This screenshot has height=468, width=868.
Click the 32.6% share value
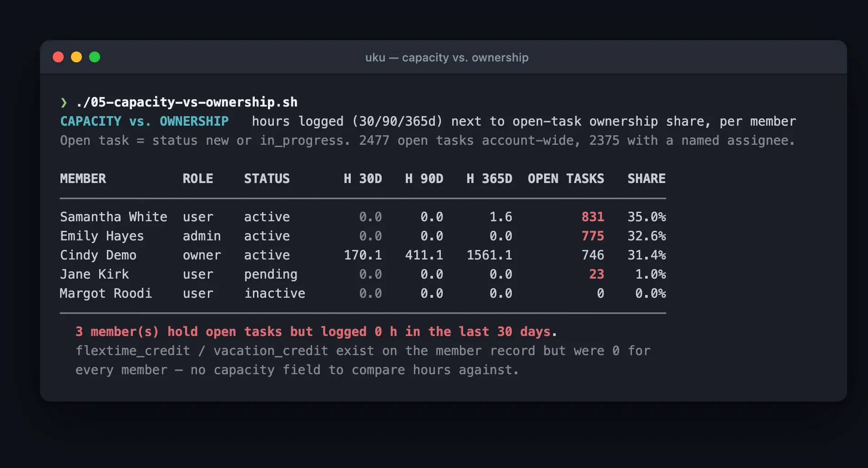[x=646, y=236]
